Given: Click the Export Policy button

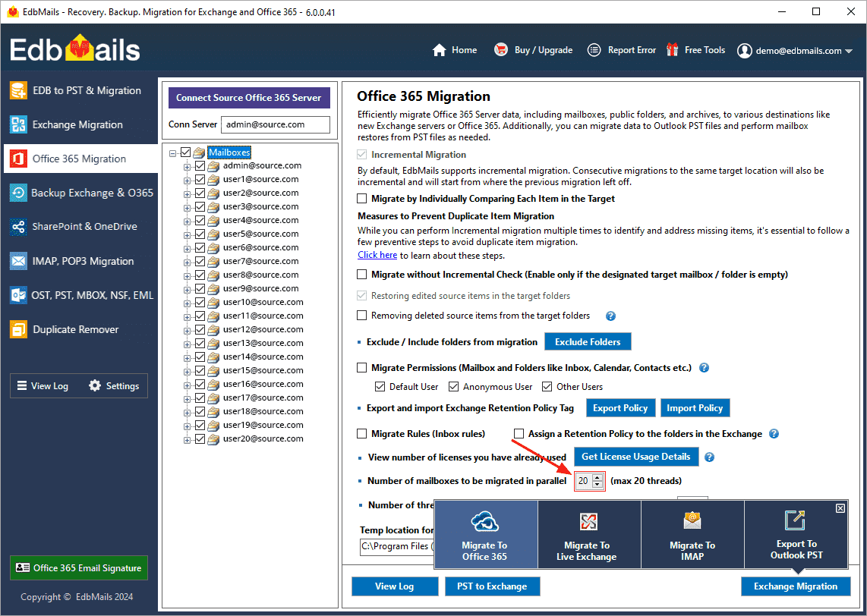Looking at the screenshot, I should click(x=620, y=407).
